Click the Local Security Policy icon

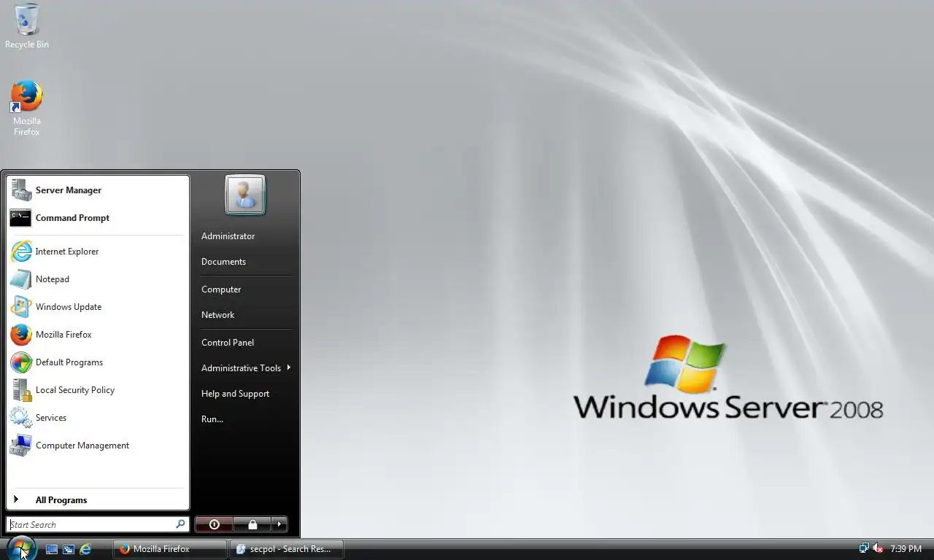pos(21,390)
